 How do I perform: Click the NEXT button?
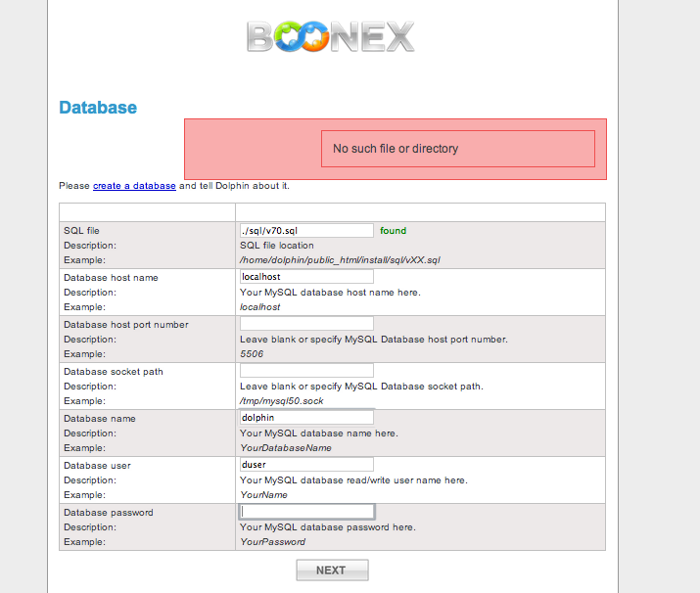(x=332, y=570)
